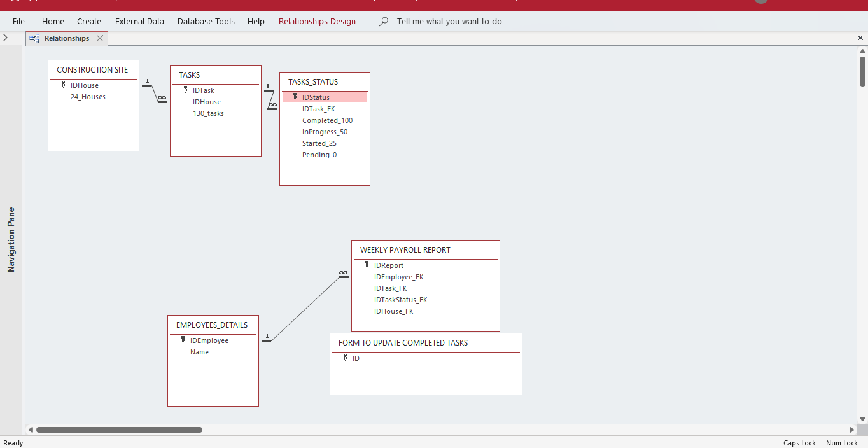Click the horizontal scrollbar thumb
The height and width of the screenshot is (448, 868).
pos(119,430)
